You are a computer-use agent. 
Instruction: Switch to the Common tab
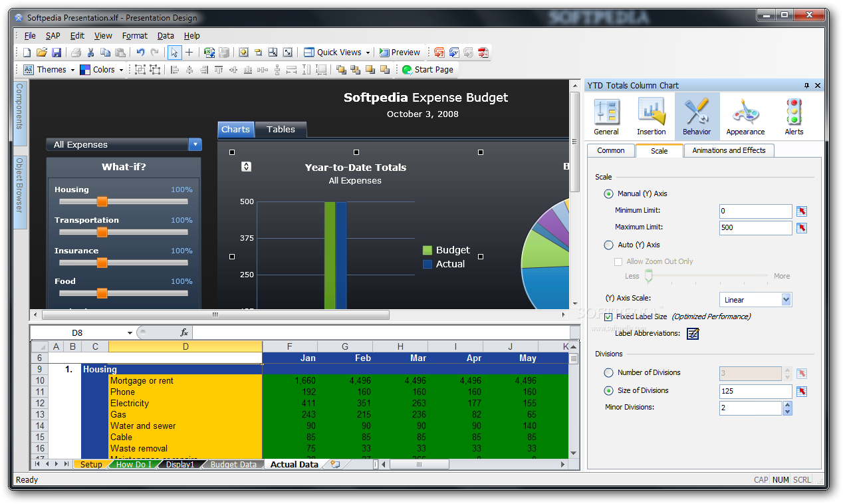610,150
